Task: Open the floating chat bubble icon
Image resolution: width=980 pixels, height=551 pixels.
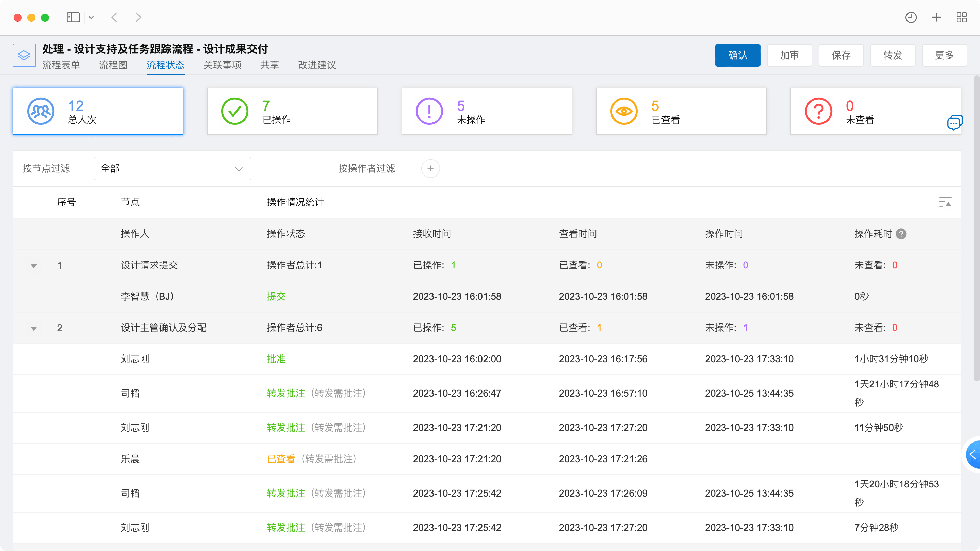Action: (954, 122)
